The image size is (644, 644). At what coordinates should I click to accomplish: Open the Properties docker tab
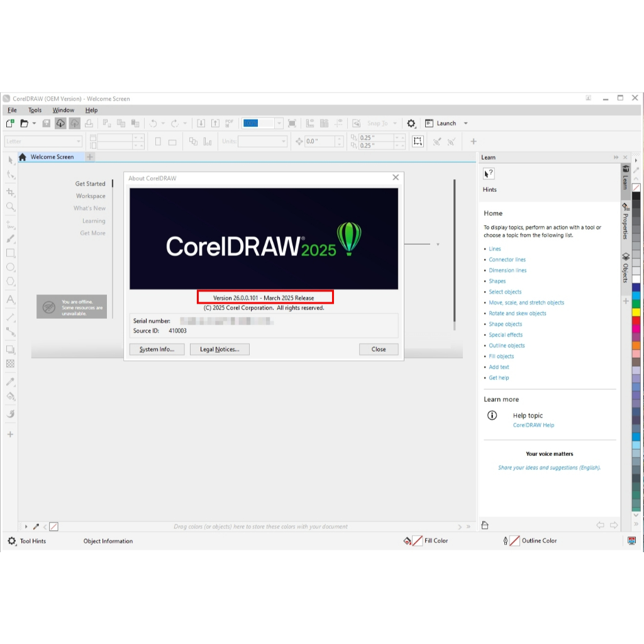(x=626, y=222)
